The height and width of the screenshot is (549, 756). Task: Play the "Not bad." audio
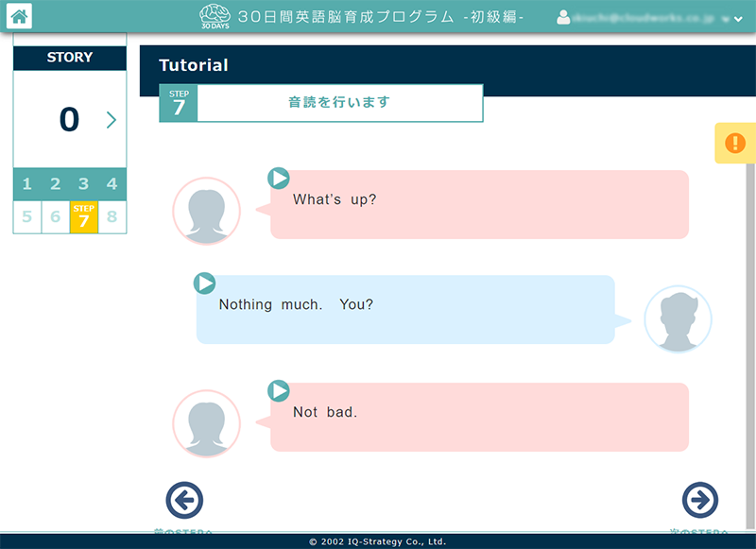279,391
